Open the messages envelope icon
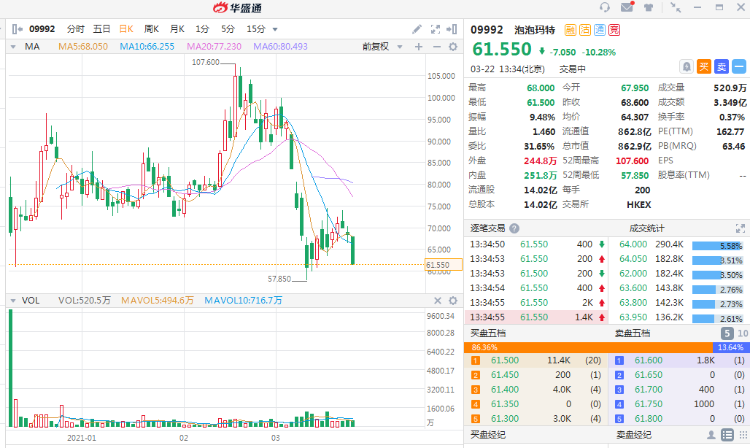Viewport: 750px width, 448px height. [626, 7]
